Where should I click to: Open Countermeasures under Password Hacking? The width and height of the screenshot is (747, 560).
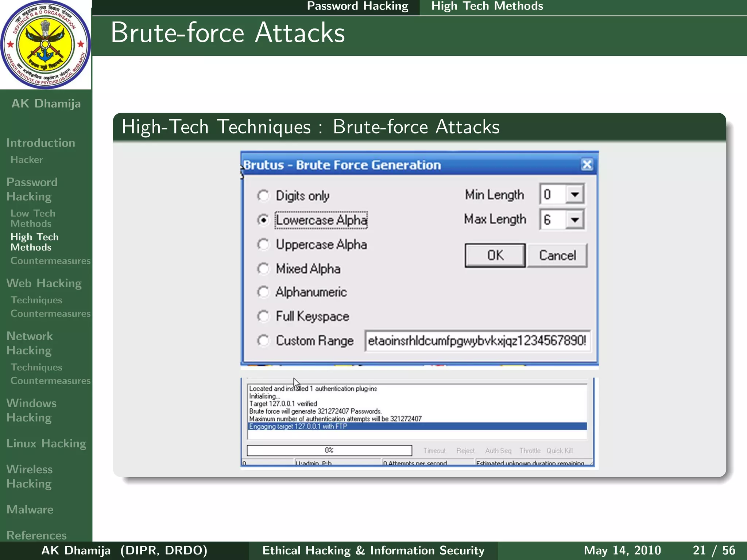click(50, 261)
